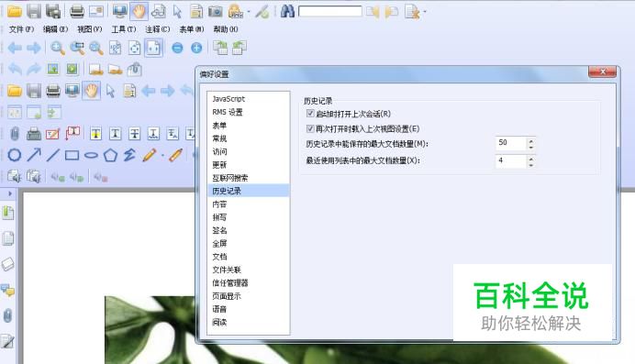The width and height of the screenshot is (635, 364).
Task: Click the blue minus zoom-out icon
Action: (177, 48)
